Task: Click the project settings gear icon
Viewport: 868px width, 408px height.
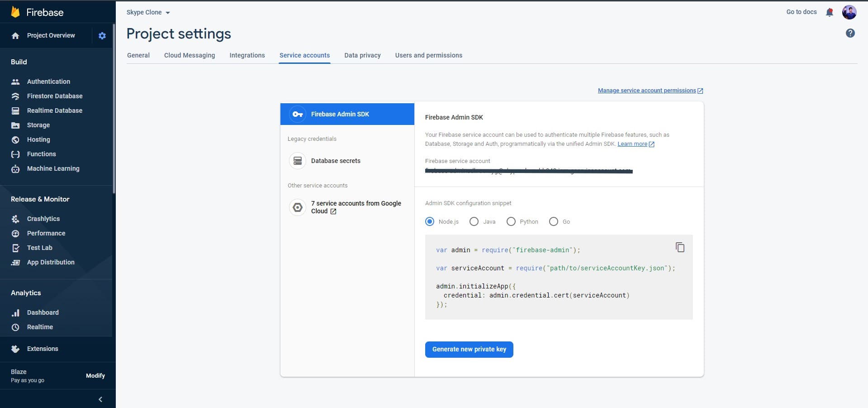Action: [102, 36]
